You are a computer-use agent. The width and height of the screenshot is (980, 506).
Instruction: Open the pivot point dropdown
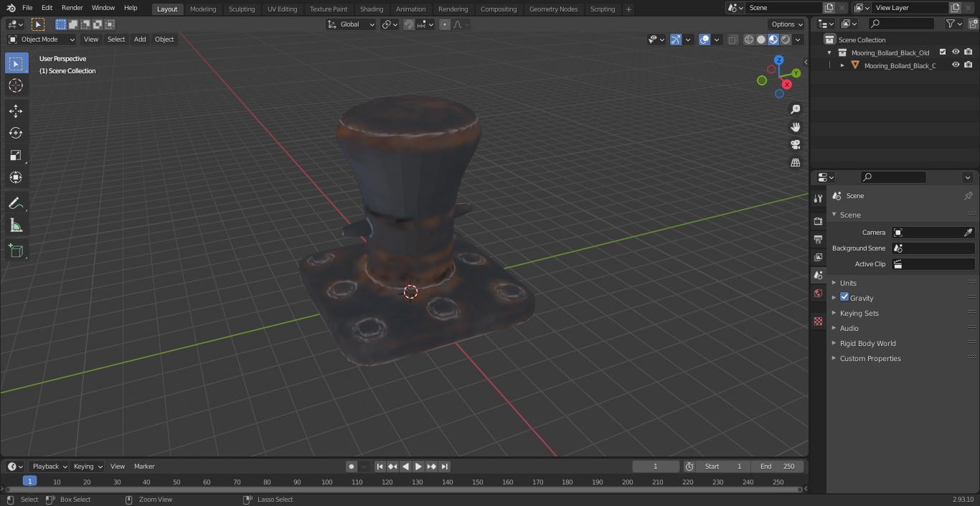(390, 24)
